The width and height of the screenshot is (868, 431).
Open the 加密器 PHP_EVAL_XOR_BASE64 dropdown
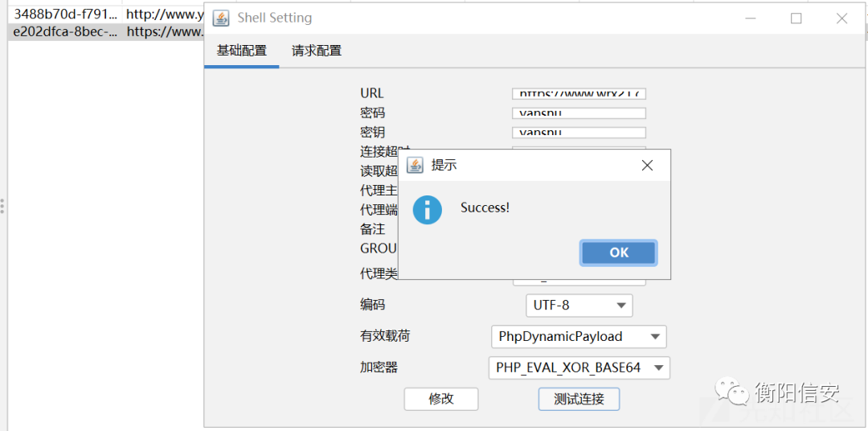(x=579, y=367)
